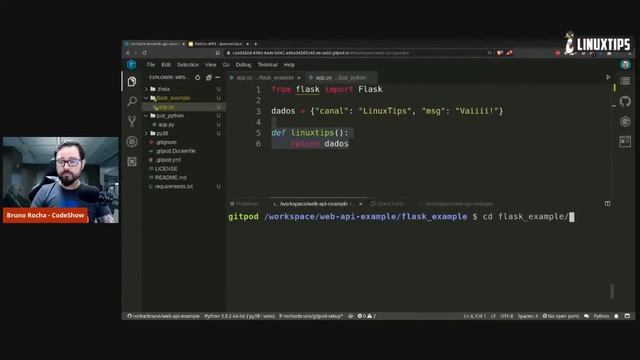Open the Debug menu
The height and width of the screenshot is (360, 640).
coord(243,64)
